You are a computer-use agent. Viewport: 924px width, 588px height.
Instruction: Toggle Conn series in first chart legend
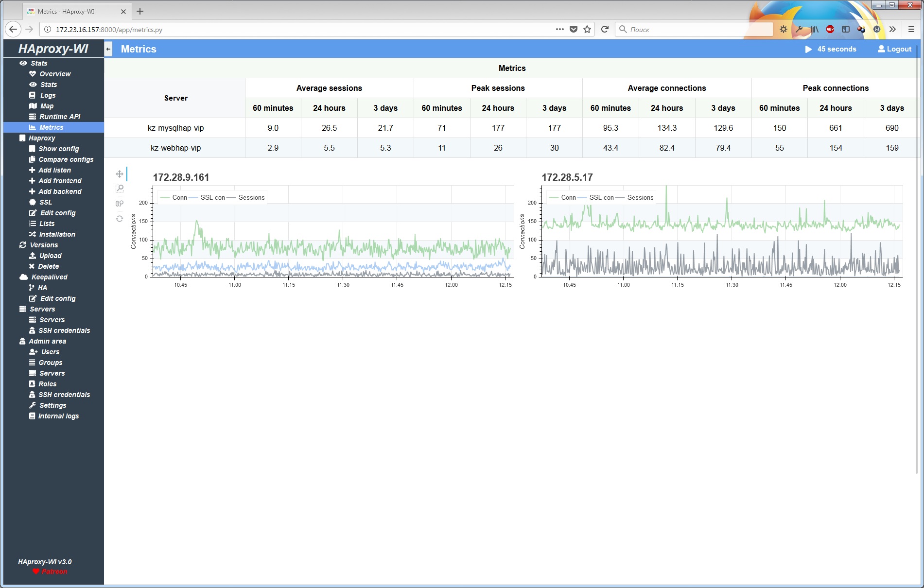(174, 197)
